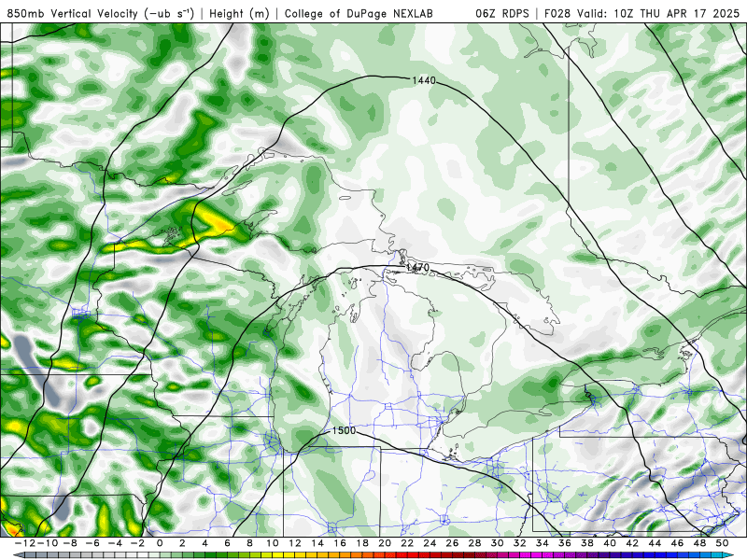Screen dimensions: 747x560
Task: Click the 18 value on the color scale
Action: tap(362, 543)
